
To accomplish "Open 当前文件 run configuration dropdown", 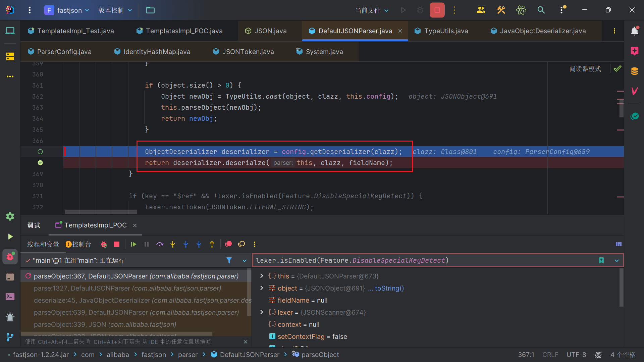I will click(372, 10).
